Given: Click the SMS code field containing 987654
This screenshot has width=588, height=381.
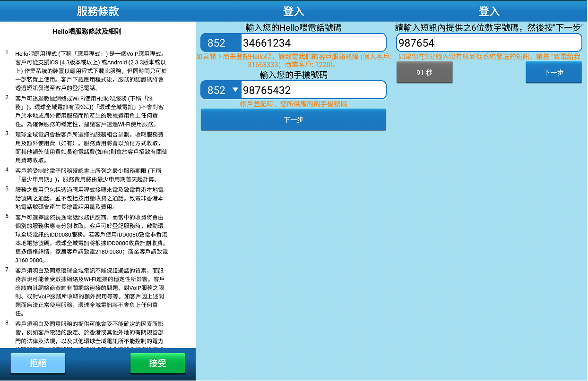Looking at the screenshot, I should pyautogui.click(x=489, y=43).
